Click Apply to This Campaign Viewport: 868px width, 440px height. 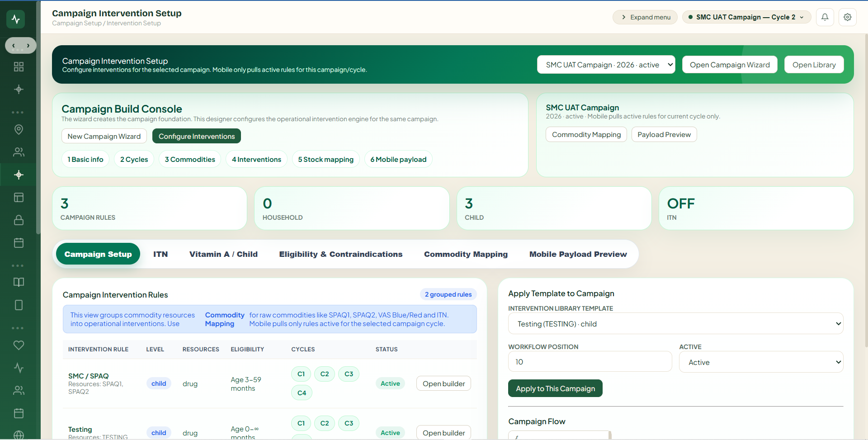click(x=555, y=388)
